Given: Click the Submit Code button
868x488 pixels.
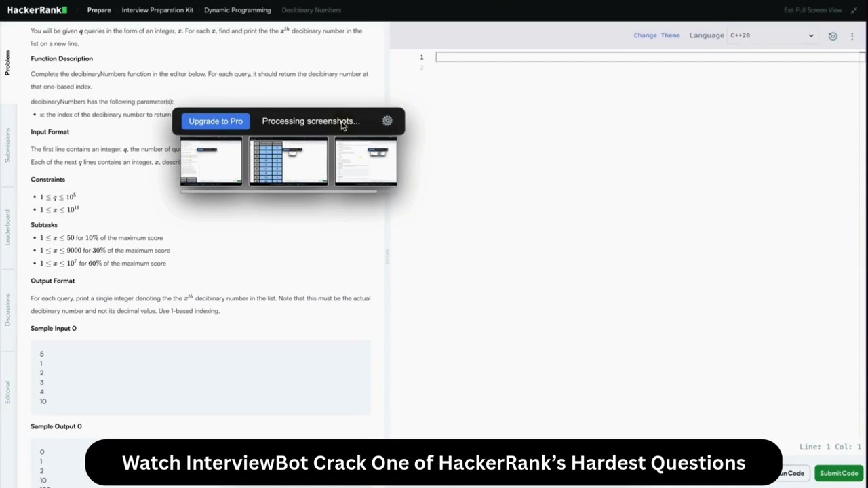Looking at the screenshot, I should [x=839, y=473].
